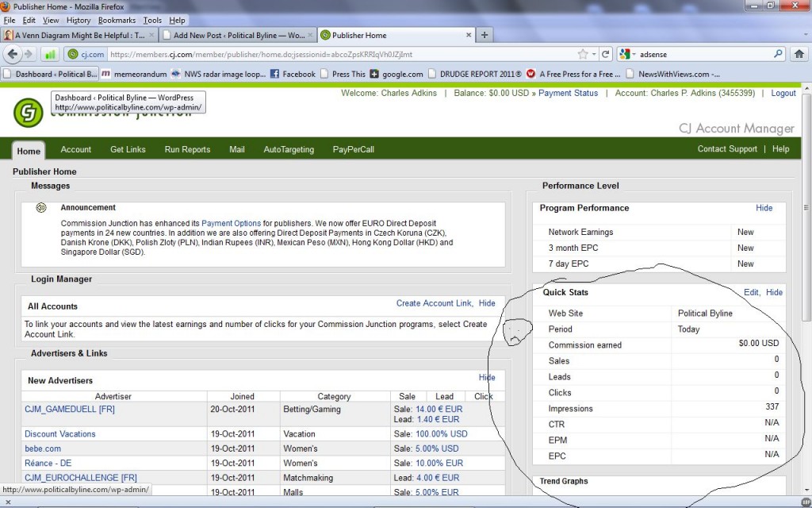Viewport: 812px width, 508px height.
Task: Open the Réance - DE advertiser link
Action: pos(48,463)
